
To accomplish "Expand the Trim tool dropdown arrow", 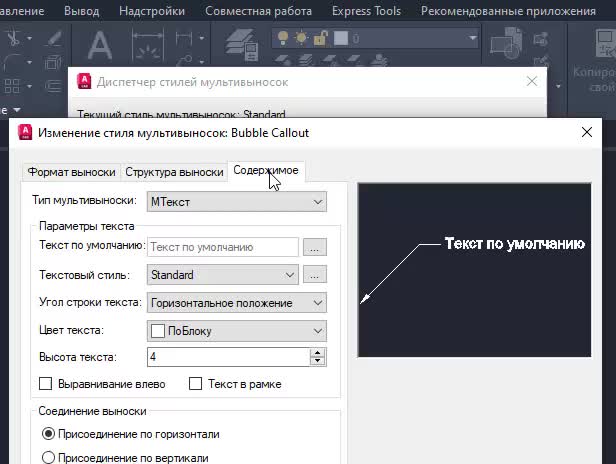I will point(30,38).
